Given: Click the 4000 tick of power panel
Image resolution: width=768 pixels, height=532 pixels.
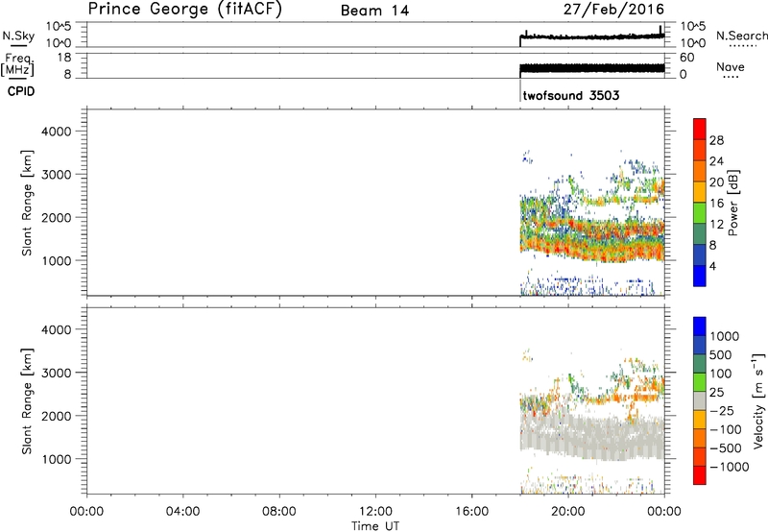Looking at the screenshot, I should [57, 132].
